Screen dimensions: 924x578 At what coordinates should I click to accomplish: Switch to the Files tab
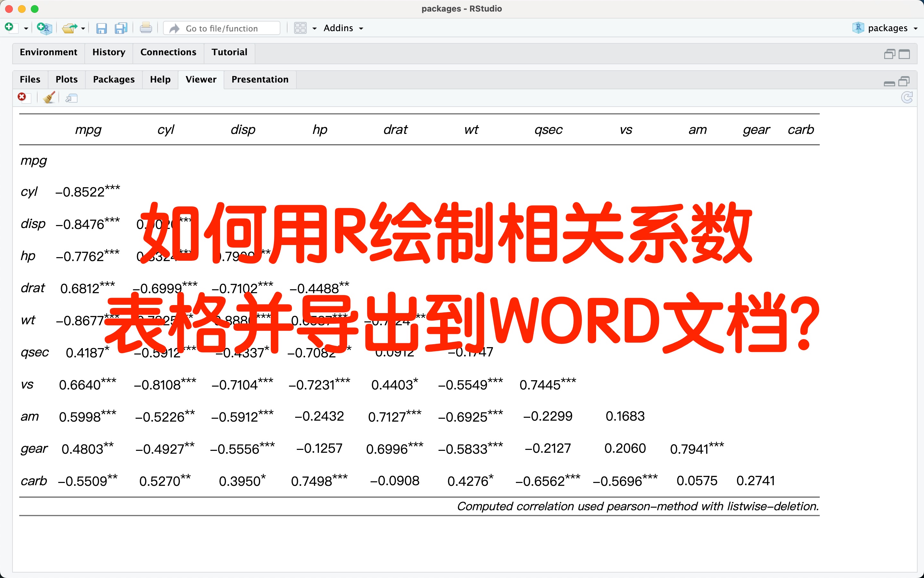coord(30,80)
